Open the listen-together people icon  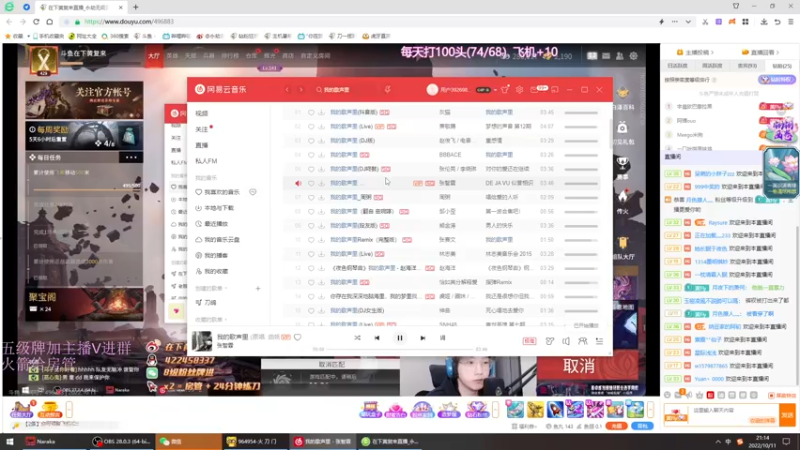click(583, 341)
